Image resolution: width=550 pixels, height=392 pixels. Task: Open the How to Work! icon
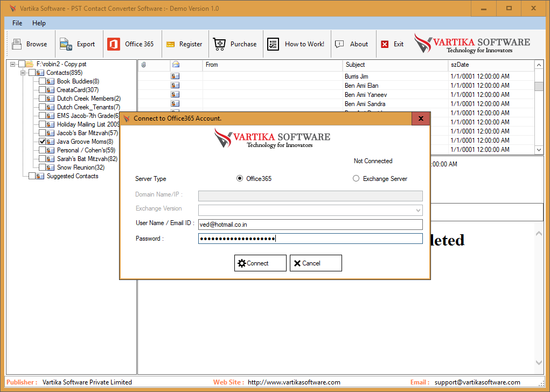(273, 44)
